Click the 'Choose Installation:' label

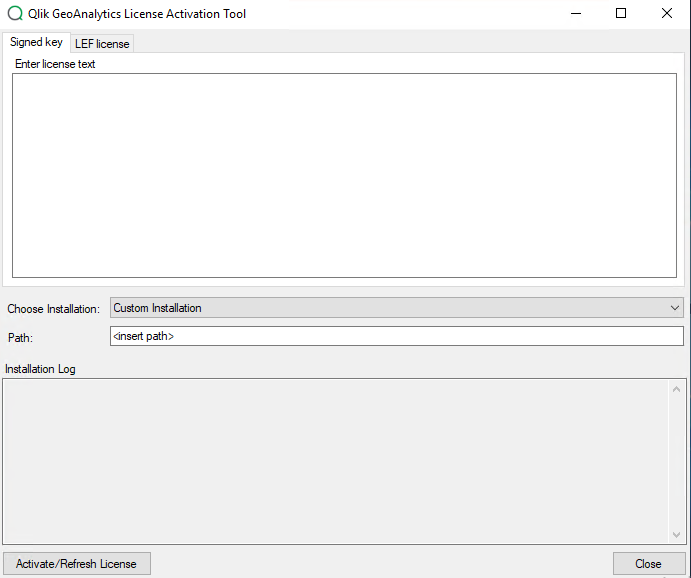[53, 309]
